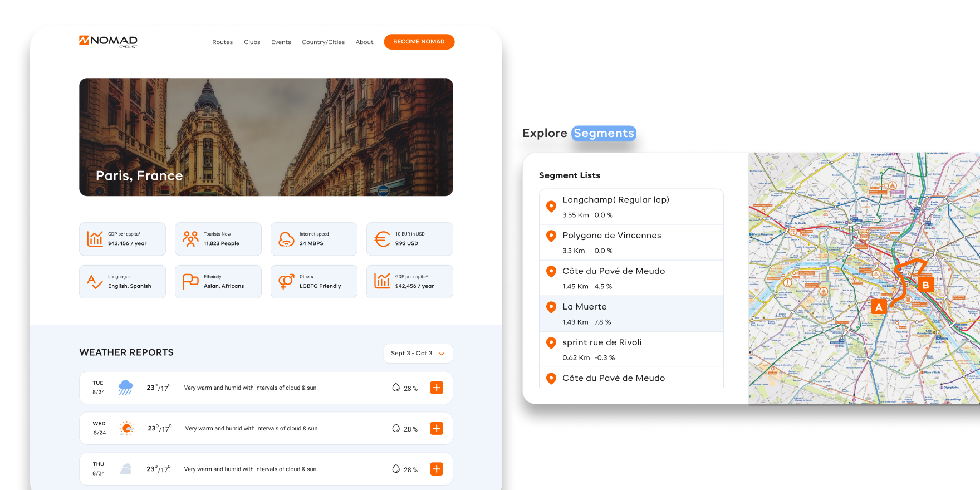
Task: Click the Paris, France banner image
Action: pos(266,137)
